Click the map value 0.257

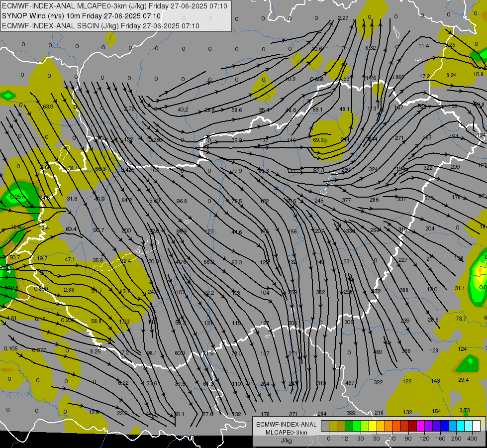[17, 197]
